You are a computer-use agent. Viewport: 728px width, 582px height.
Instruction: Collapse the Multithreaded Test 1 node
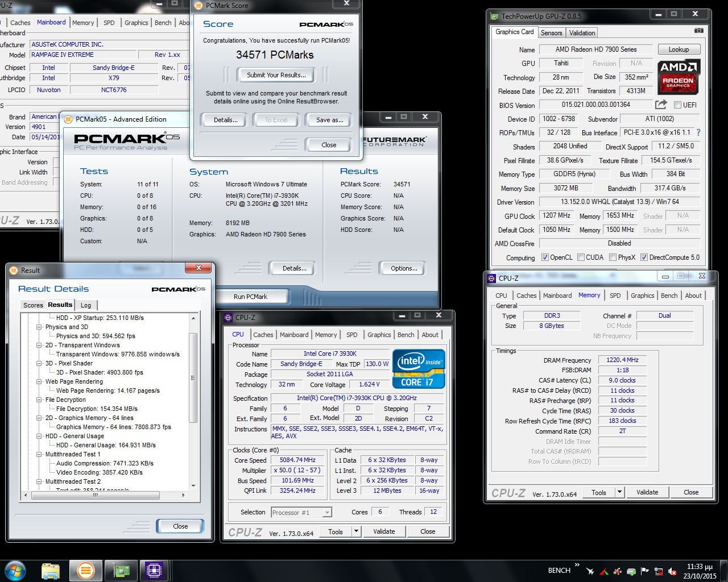tap(39, 454)
